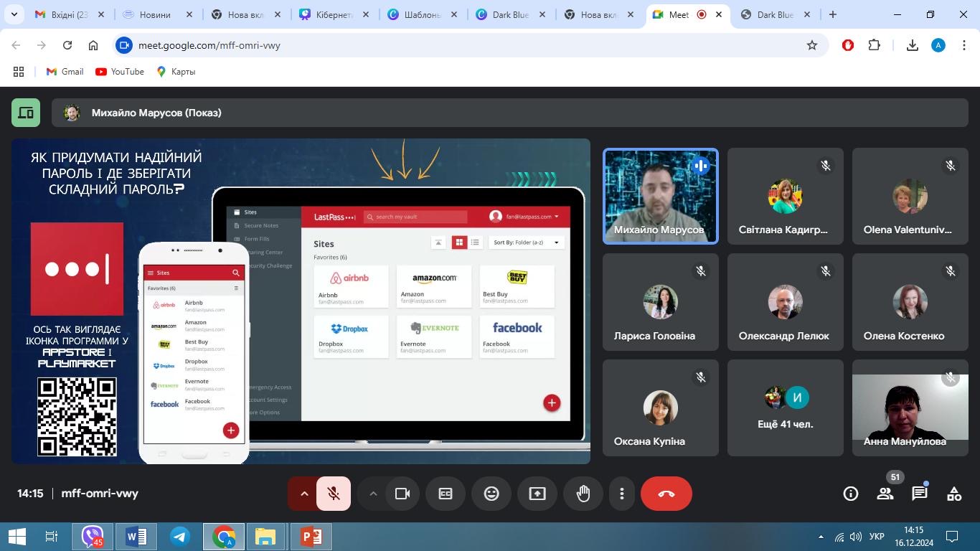Open Windows Start menu
The image size is (980, 551).
coord(17,537)
